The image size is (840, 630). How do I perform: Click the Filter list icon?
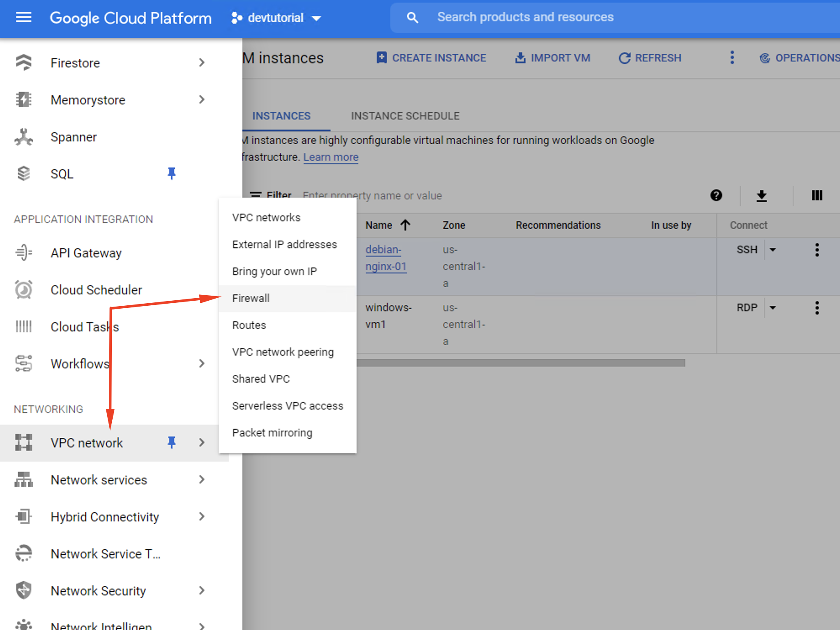[255, 195]
